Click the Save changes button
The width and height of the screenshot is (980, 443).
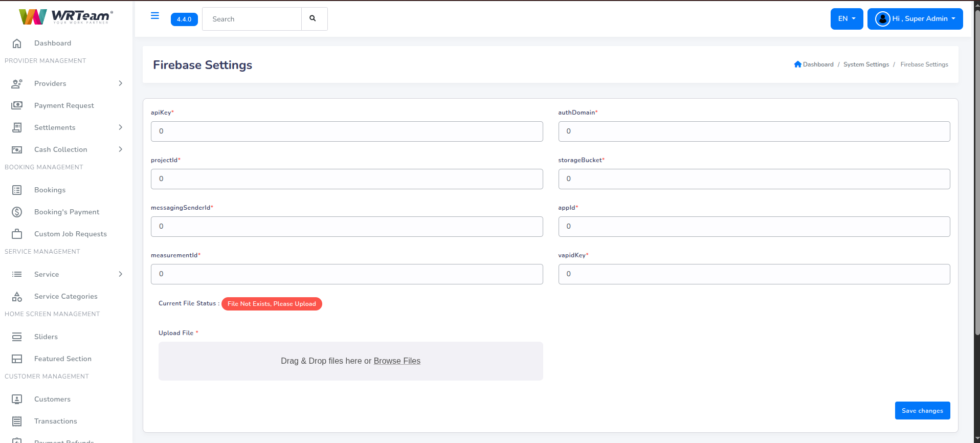[x=922, y=411]
